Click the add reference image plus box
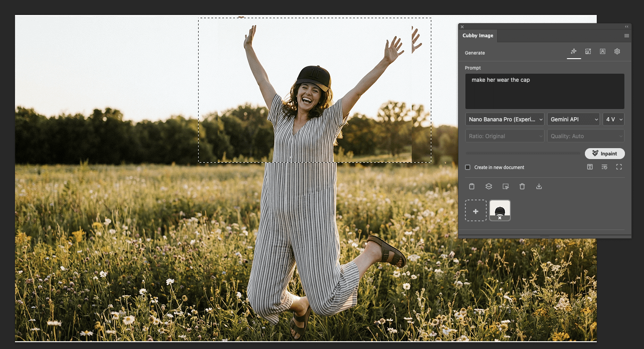The height and width of the screenshot is (349, 644). (x=476, y=211)
